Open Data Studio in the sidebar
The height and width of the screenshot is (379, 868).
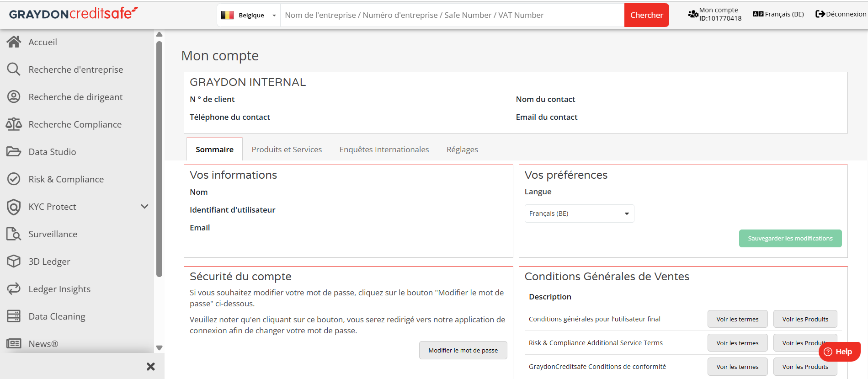click(52, 152)
